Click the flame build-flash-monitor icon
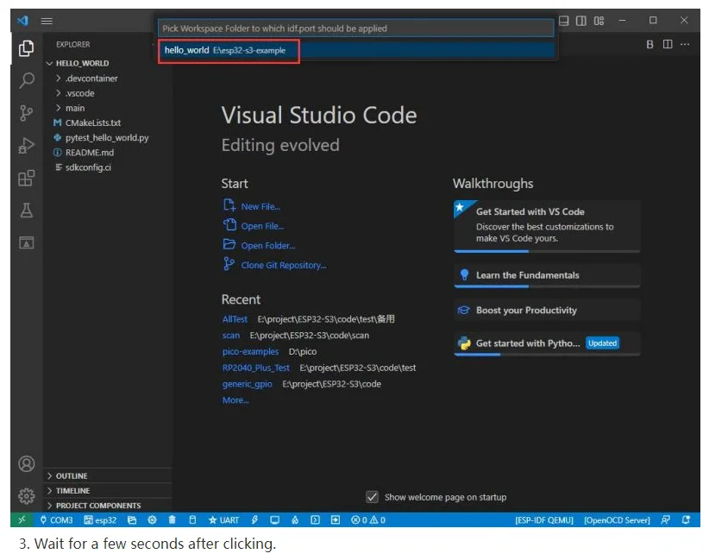728x560 pixels. pos(295,520)
